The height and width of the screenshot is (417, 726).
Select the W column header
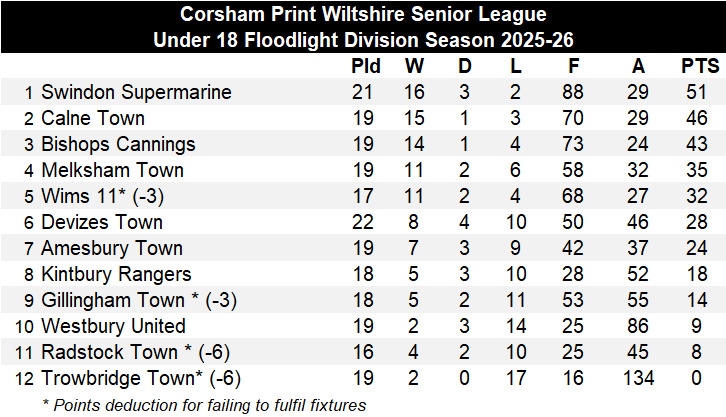click(x=414, y=66)
